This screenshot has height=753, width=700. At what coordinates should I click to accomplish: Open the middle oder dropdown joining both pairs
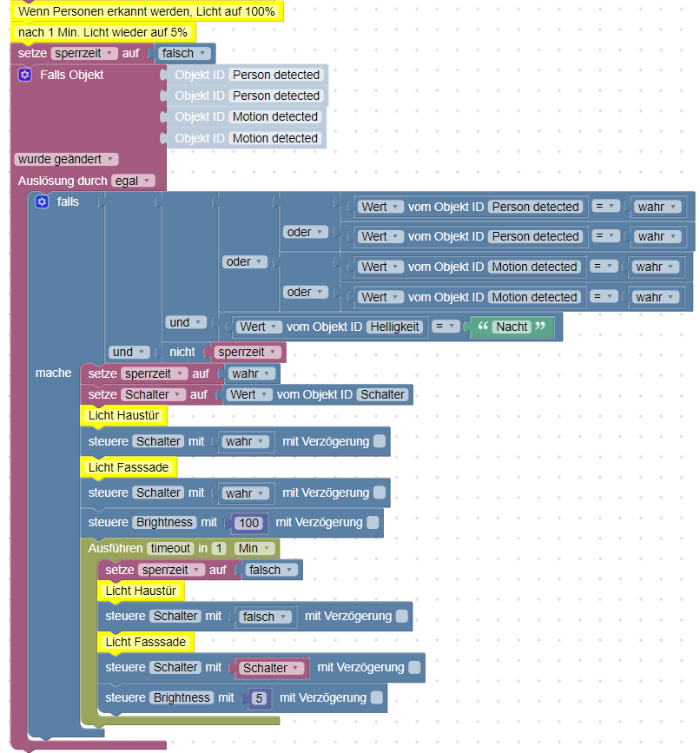coord(244,262)
